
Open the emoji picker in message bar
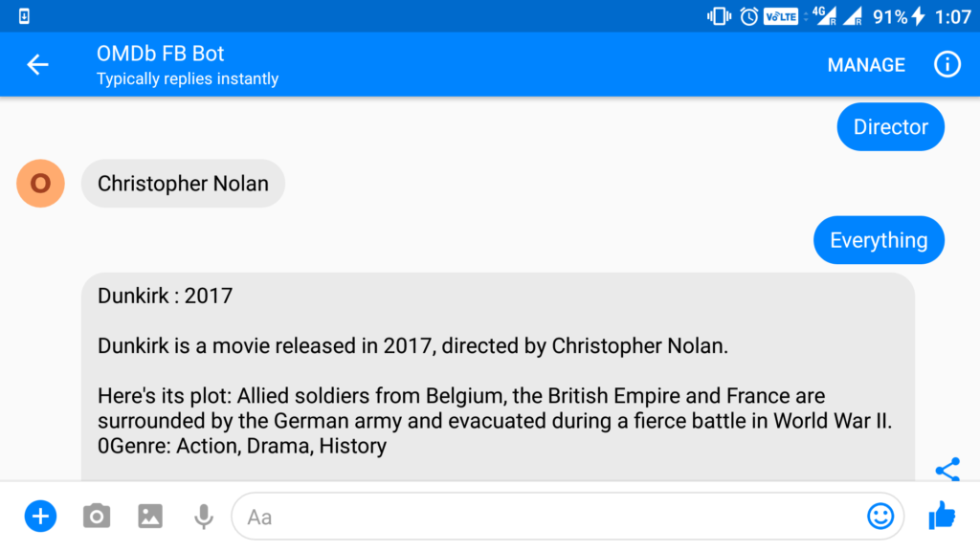click(x=880, y=516)
